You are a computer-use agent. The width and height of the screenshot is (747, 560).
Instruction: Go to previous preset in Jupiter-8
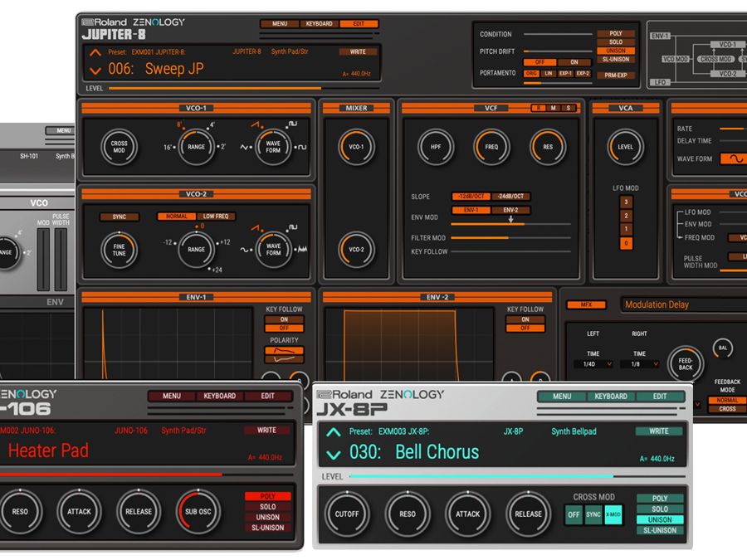coord(95,52)
